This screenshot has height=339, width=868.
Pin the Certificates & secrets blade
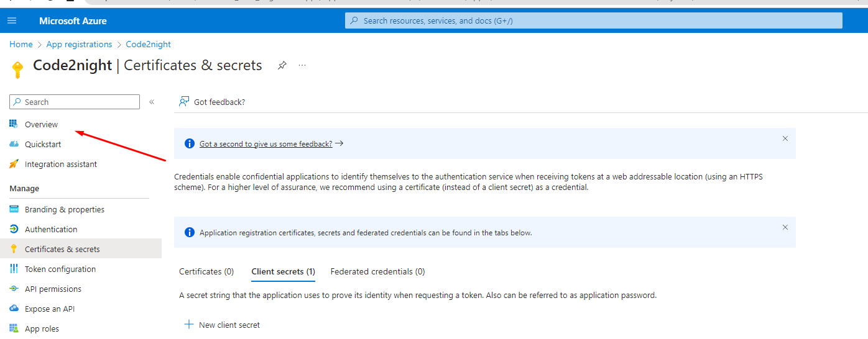(x=282, y=65)
